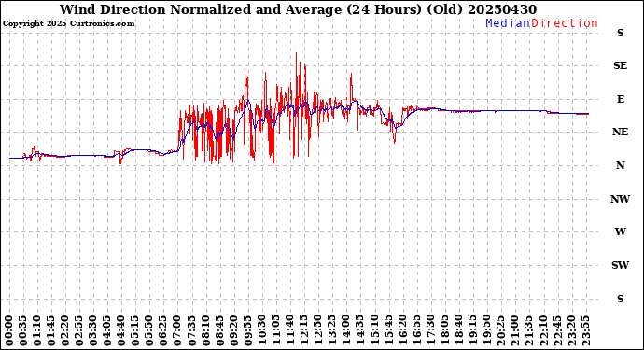This screenshot has width=644, height=350.
Task: Click the NW axis label
Action: [x=620, y=199]
